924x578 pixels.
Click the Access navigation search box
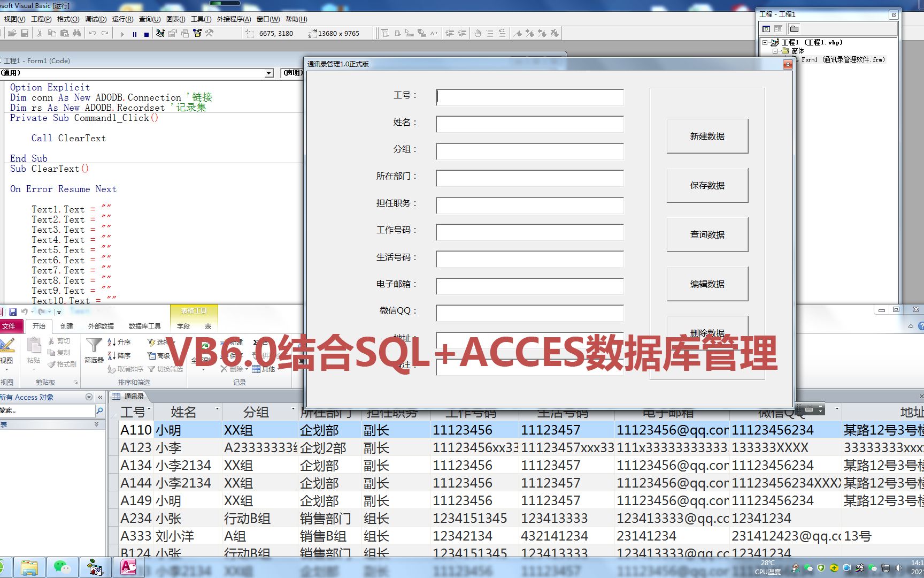pyautogui.click(x=47, y=410)
